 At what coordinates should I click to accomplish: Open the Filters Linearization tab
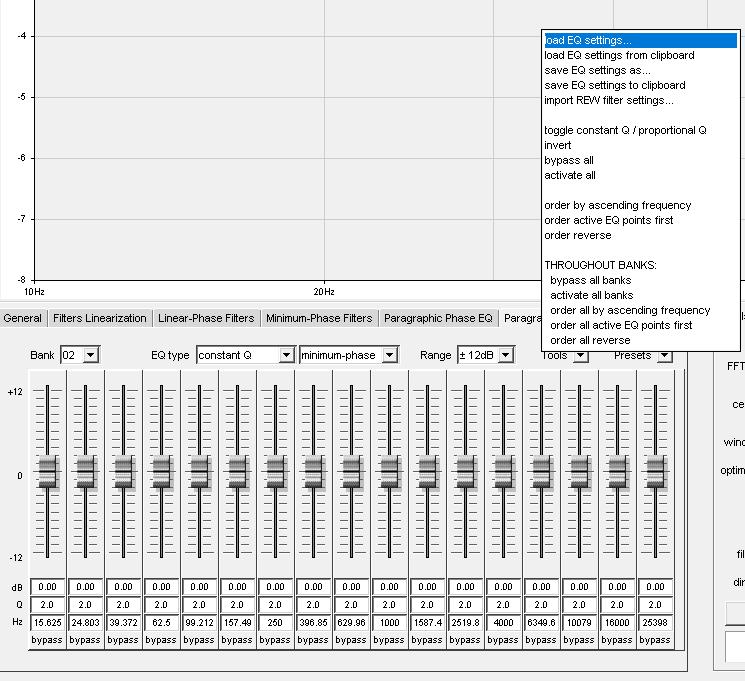click(100, 318)
